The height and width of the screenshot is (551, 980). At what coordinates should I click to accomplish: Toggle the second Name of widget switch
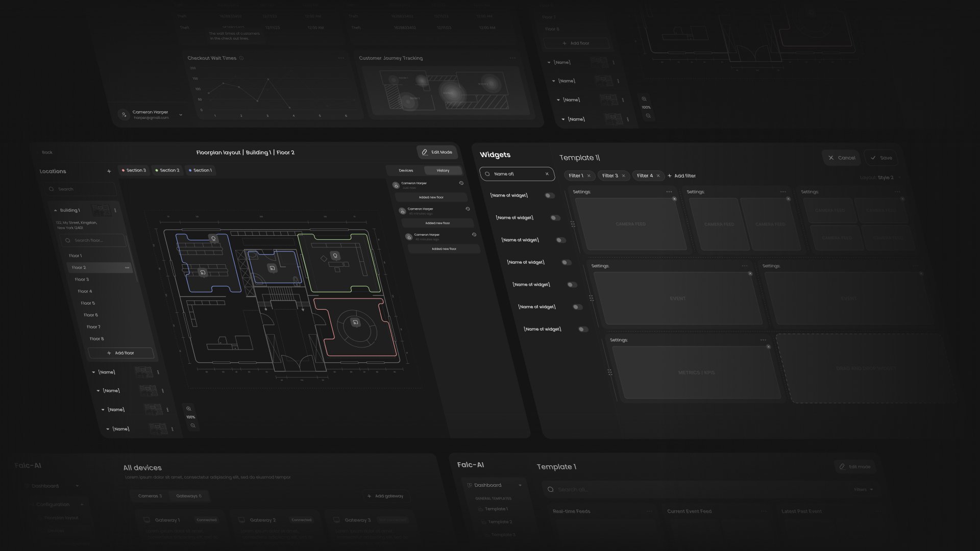pos(555,218)
